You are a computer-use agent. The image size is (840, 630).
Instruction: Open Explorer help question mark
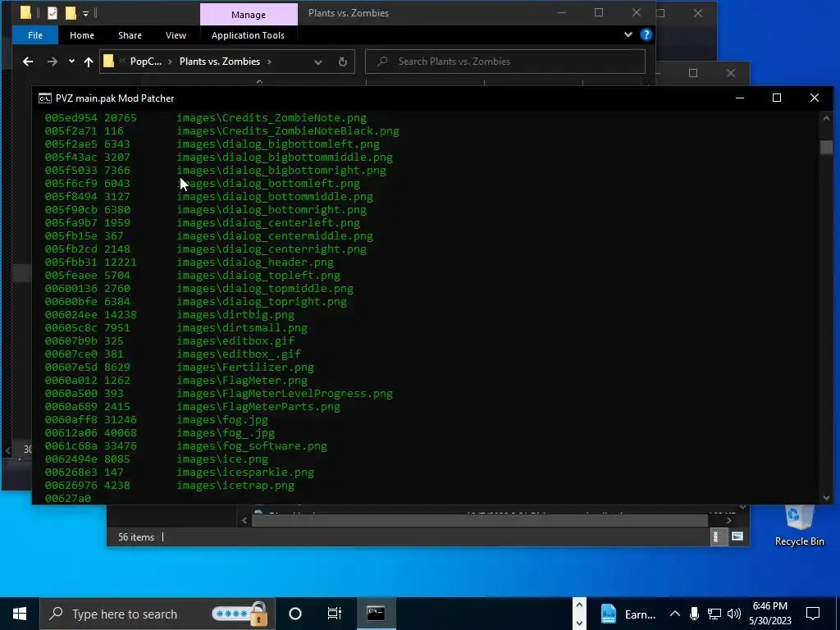click(646, 34)
